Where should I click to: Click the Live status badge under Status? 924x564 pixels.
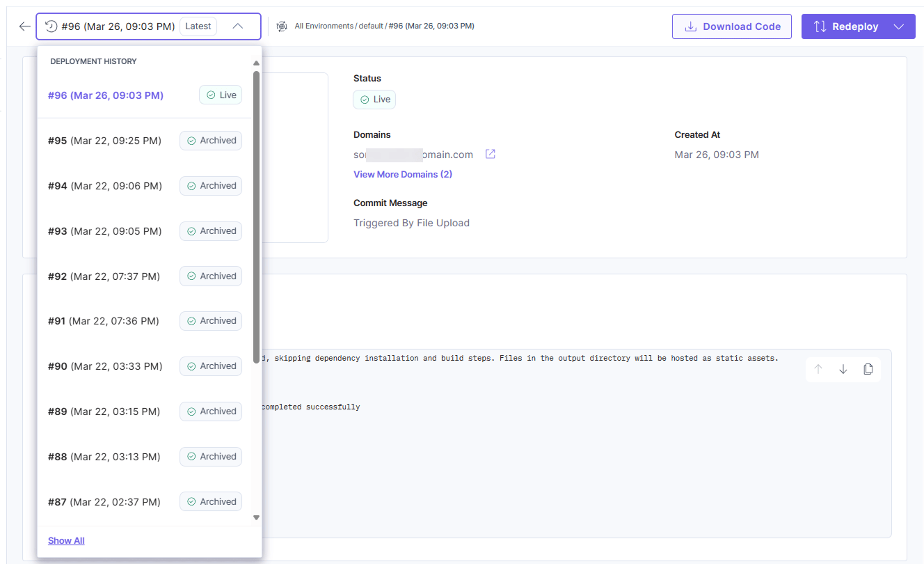(x=374, y=99)
